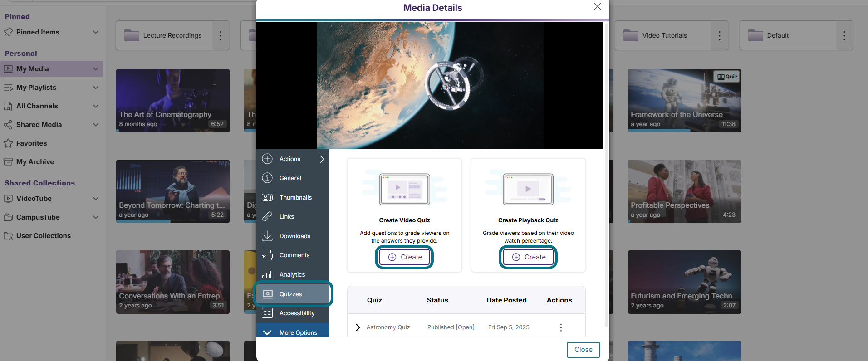The image size is (868, 361).
Task: Open the Comments section
Action: (293, 255)
